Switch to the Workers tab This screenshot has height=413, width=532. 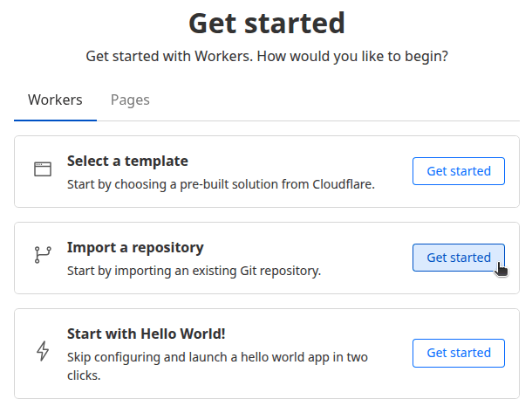[x=55, y=100]
